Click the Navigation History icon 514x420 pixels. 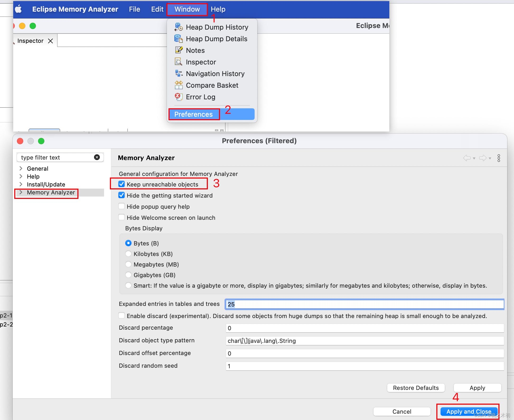[179, 73]
